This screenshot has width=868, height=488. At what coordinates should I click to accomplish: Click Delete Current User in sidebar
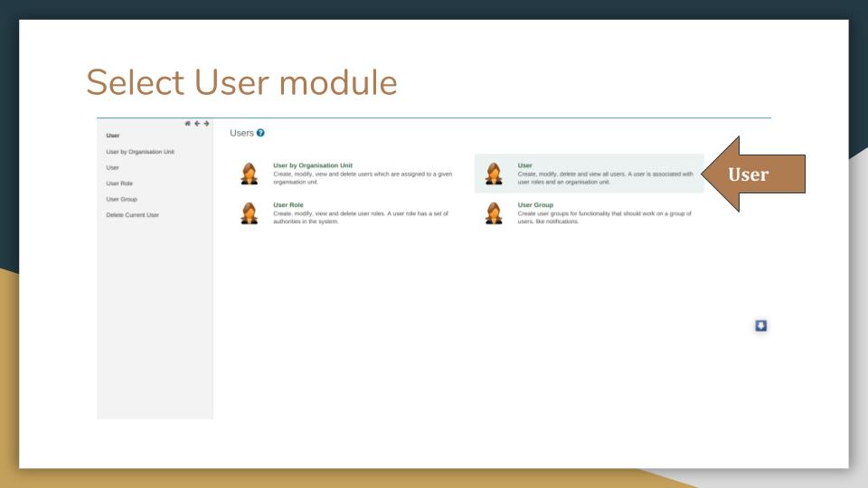[x=132, y=215]
